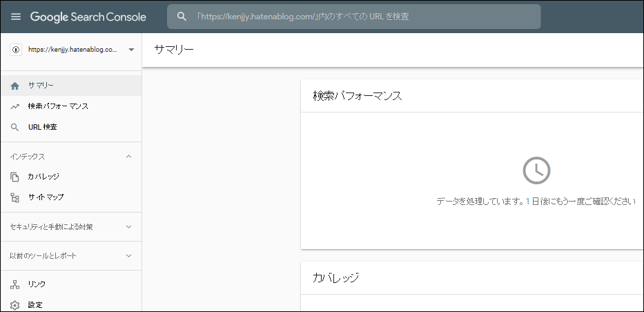The width and height of the screenshot is (644, 312).
Task: Click the home icon next to サマリー
Action: point(14,86)
